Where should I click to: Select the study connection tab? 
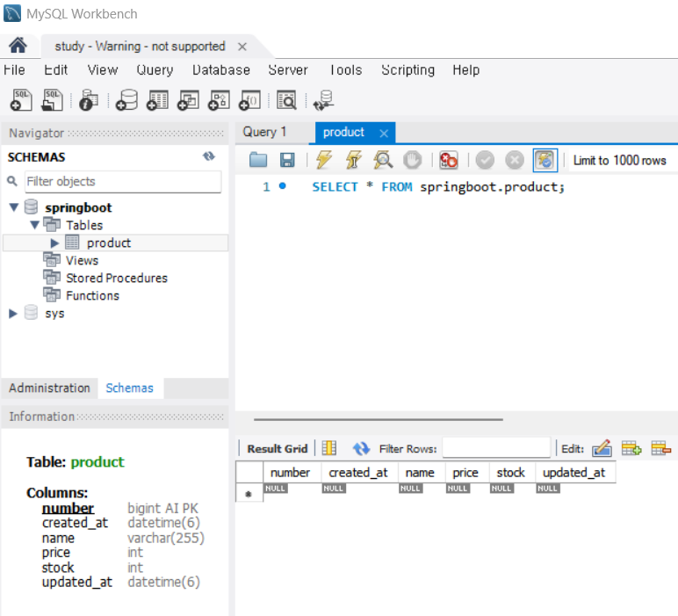pos(140,47)
